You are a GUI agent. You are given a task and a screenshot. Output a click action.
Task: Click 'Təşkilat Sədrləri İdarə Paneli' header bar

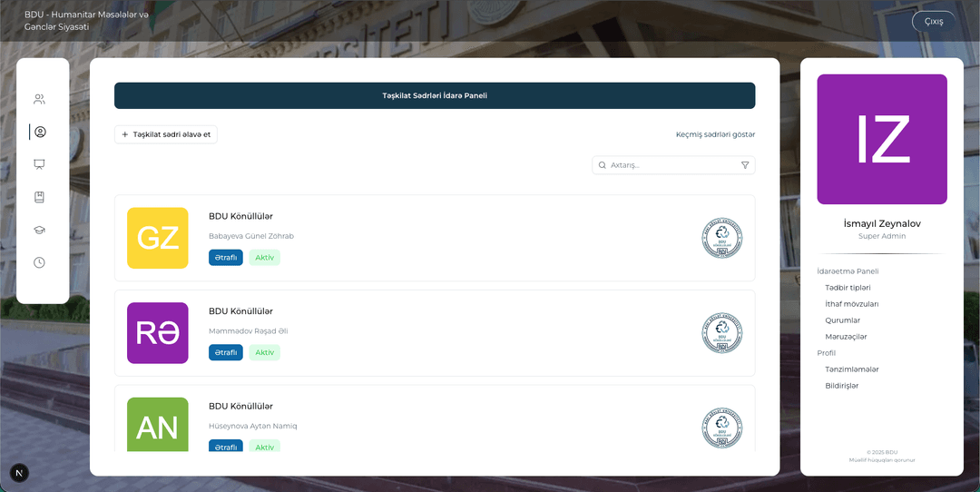point(435,95)
